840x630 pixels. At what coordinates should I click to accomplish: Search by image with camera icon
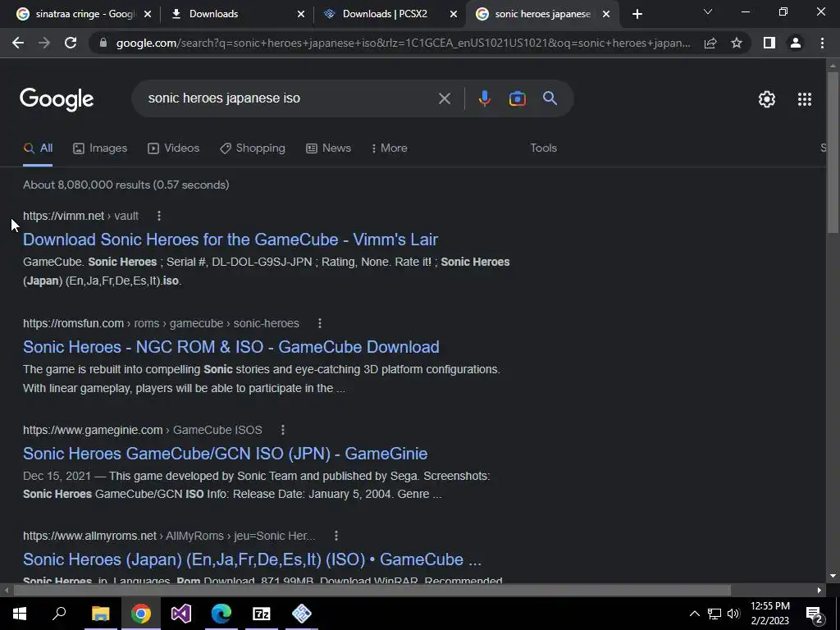point(517,98)
